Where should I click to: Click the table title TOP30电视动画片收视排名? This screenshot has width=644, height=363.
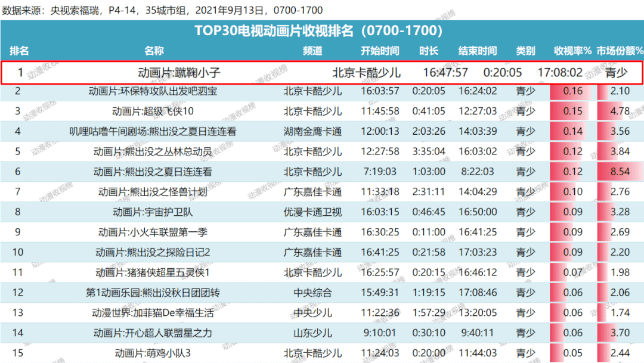[x=318, y=31]
